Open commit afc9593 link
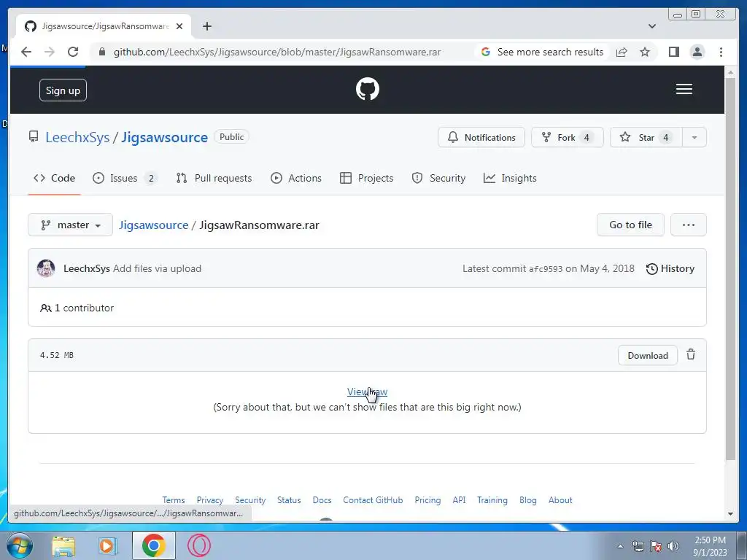 tap(546, 269)
